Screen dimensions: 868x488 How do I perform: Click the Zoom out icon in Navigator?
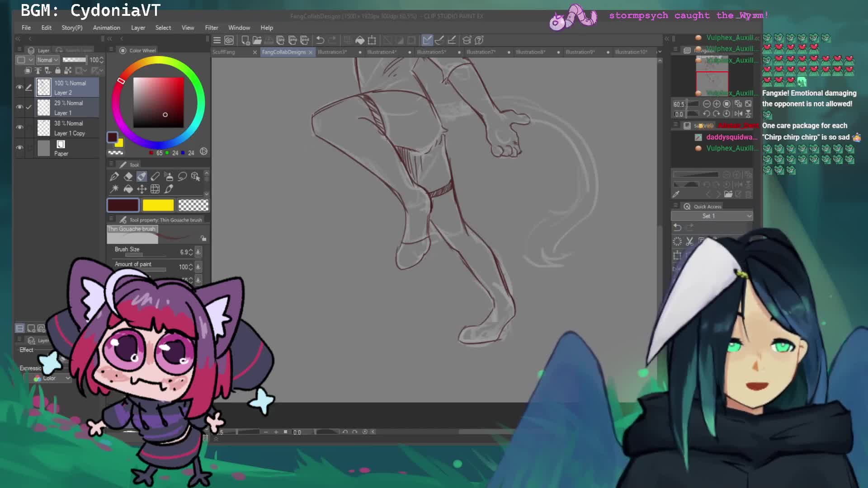pyautogui.click(x=707, y=104)
